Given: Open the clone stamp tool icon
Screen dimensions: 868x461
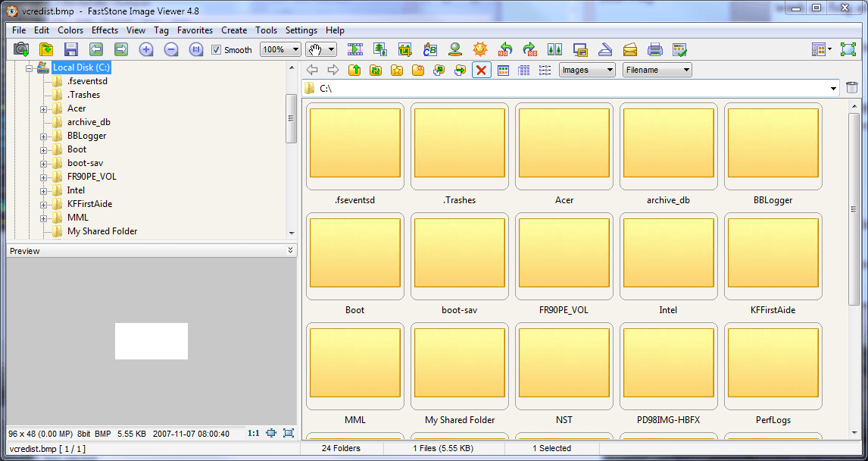Looking at the screenshot, I should pyautogui.click(x=455, y=49).
